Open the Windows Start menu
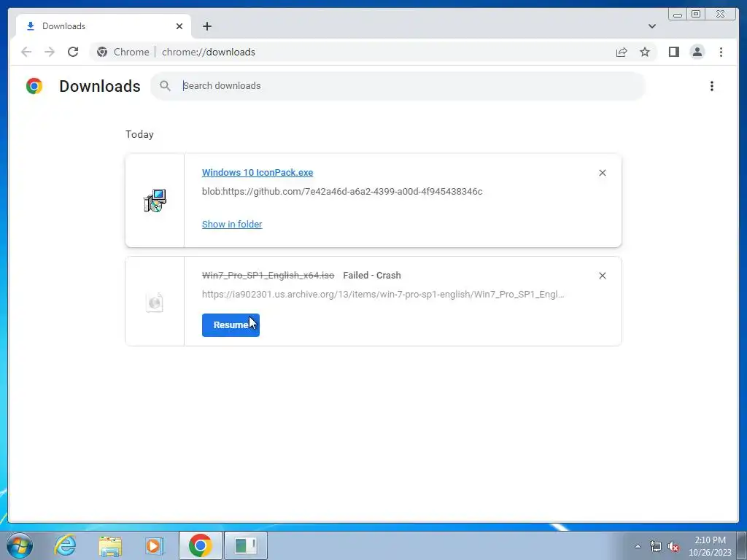 point(20,545)
